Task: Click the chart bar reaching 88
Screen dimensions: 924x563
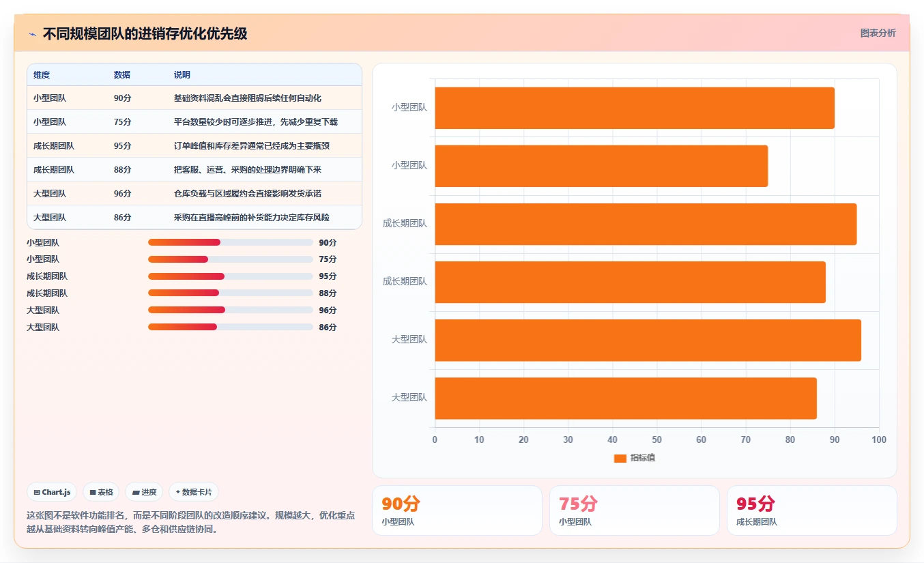Action: coord(630,282)
